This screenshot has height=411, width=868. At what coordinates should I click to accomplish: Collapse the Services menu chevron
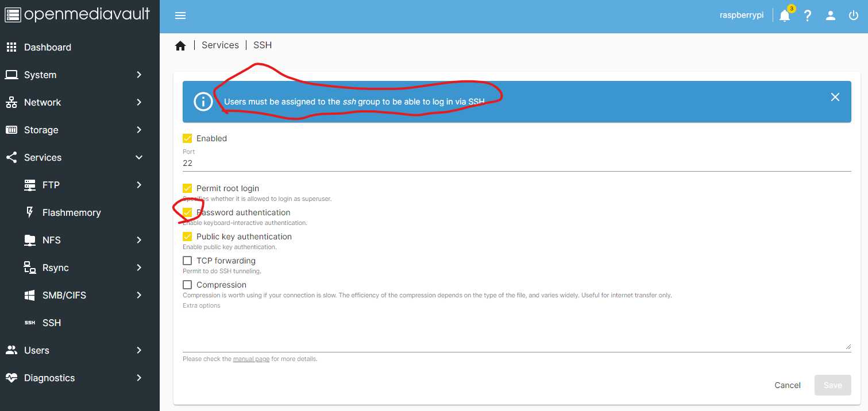[139, 157]
